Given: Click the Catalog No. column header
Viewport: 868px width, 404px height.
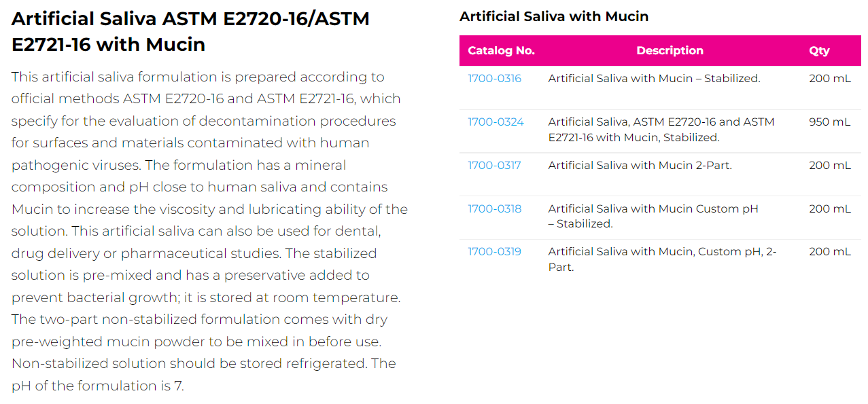Looking at the screenshot, I should pyautogui.click(x=501, y=51).
